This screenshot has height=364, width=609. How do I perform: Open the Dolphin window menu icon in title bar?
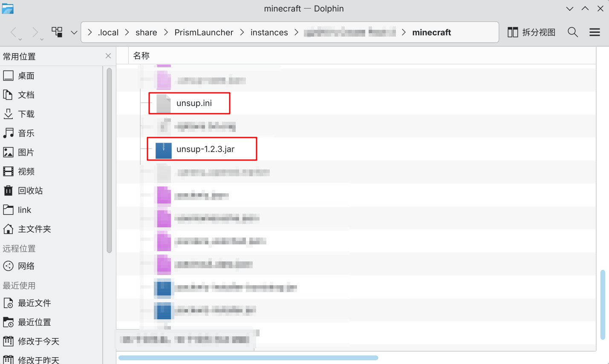tap(8, 9)
